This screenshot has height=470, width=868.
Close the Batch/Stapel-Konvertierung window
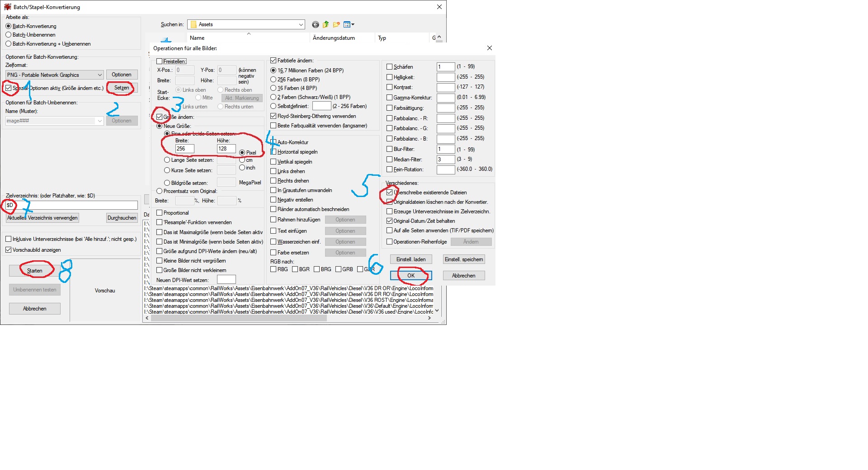(439, 7)
